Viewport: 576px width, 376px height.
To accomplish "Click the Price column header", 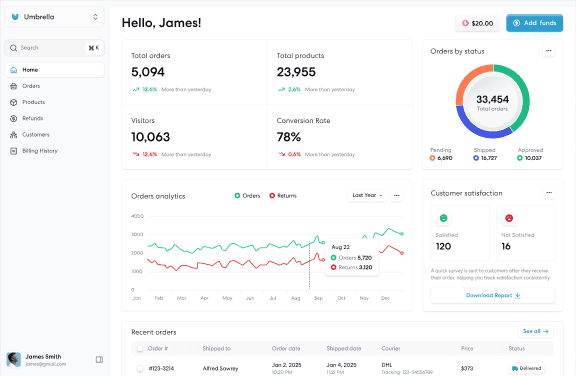I will pyautogui.click(x=467, y=348).
